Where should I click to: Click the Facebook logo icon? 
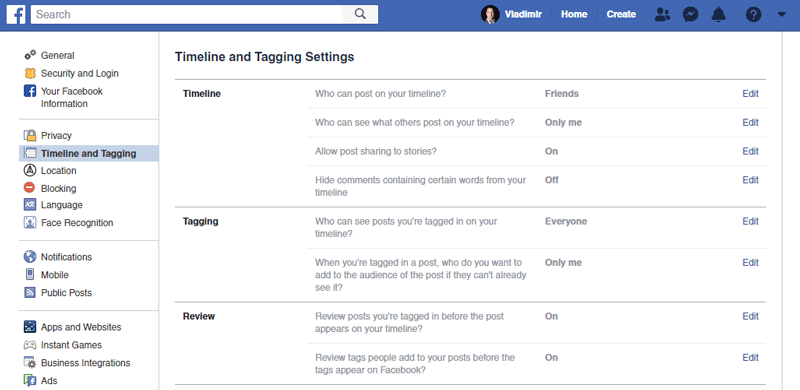pos(16,14)
